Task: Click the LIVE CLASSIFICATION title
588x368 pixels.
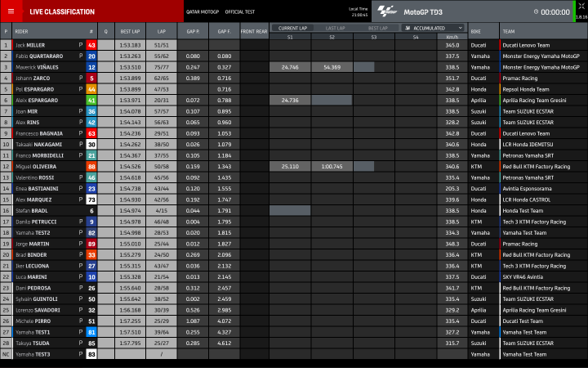Action: 62,11
